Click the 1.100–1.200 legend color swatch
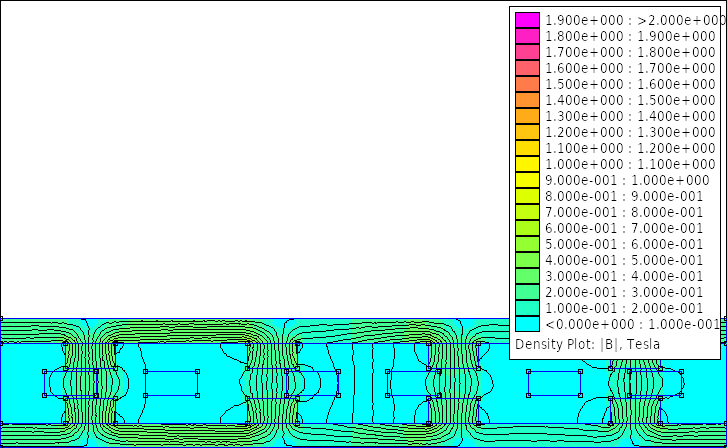 (x=527, y=148)
